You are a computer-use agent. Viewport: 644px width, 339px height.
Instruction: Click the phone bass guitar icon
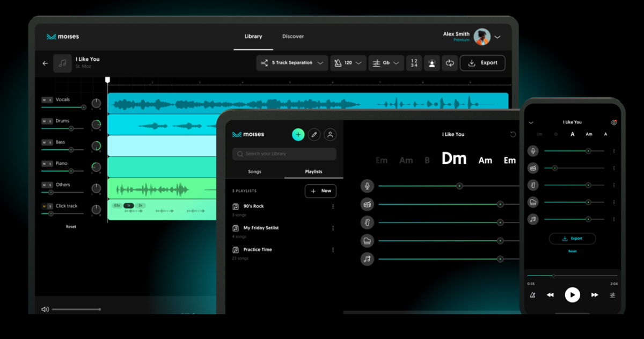click(x=533, y=185)
